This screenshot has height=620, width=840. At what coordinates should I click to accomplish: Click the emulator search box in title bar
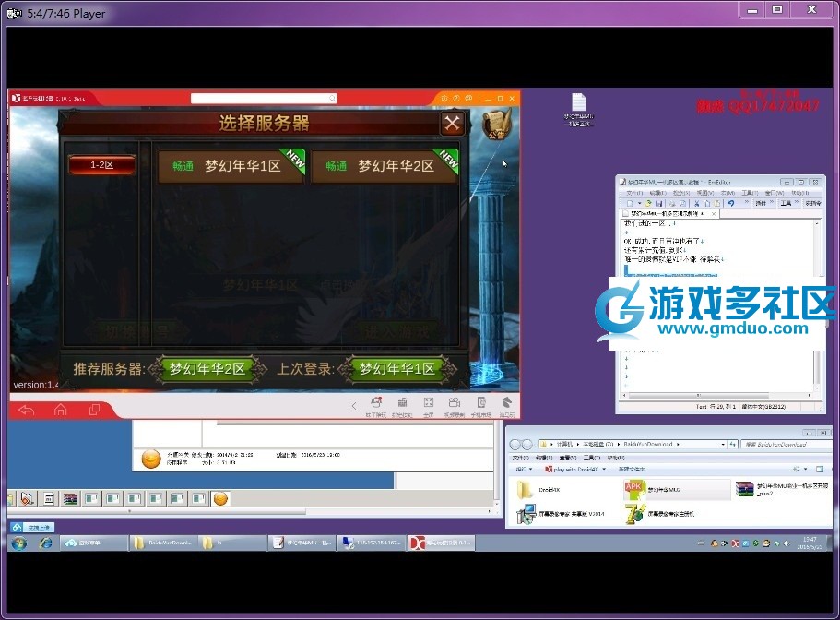pyautogui.click(x=264, y=99)
